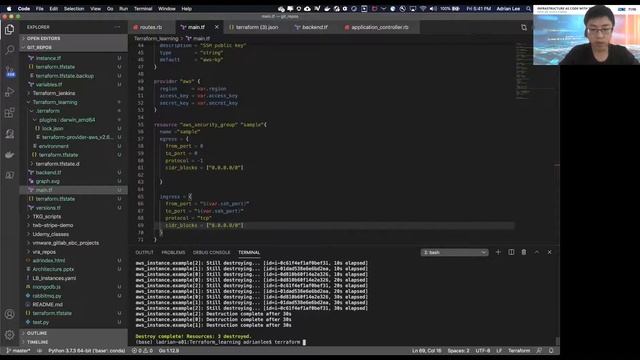Expand the Open Editors section
Screen dimensions: 640x360
pyautogui.click(x=73, y=38)
